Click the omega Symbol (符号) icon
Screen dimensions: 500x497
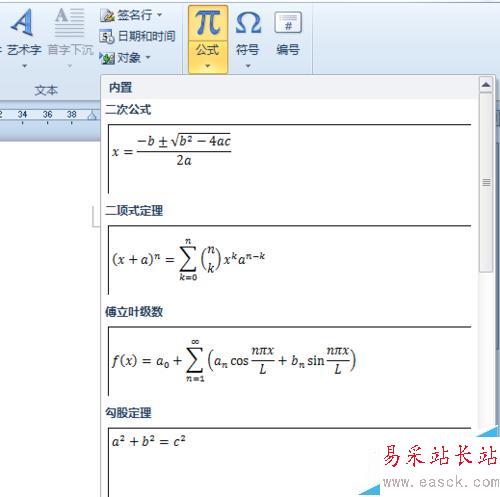pyautogui.click(x=248, y=23)
